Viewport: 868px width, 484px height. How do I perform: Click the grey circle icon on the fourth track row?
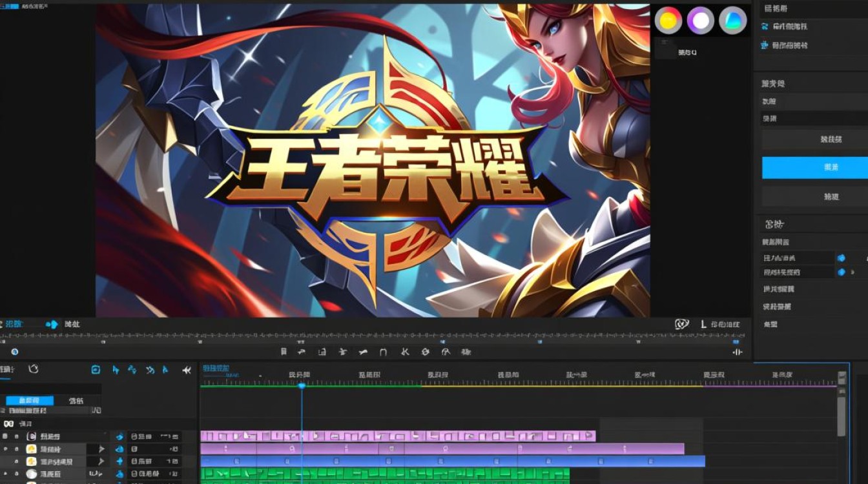[31, 474]
